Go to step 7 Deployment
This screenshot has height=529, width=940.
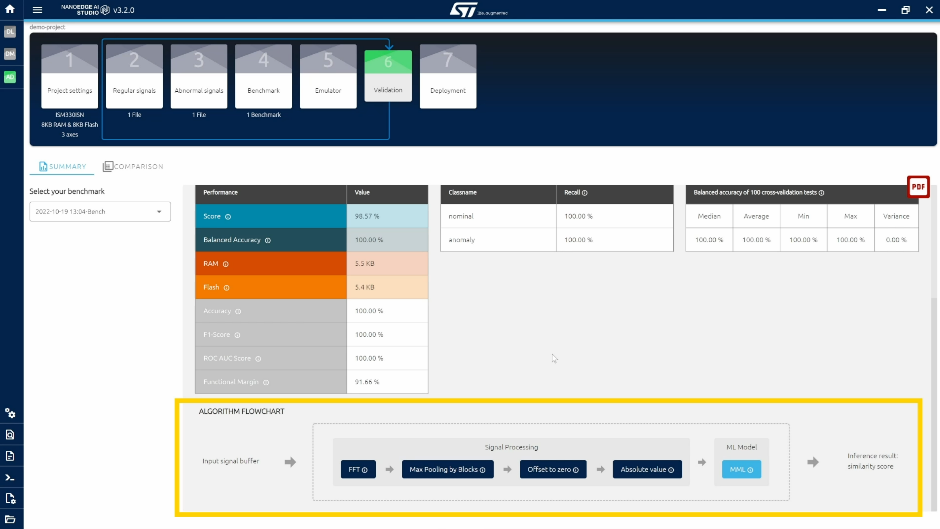tap(448, 76)
